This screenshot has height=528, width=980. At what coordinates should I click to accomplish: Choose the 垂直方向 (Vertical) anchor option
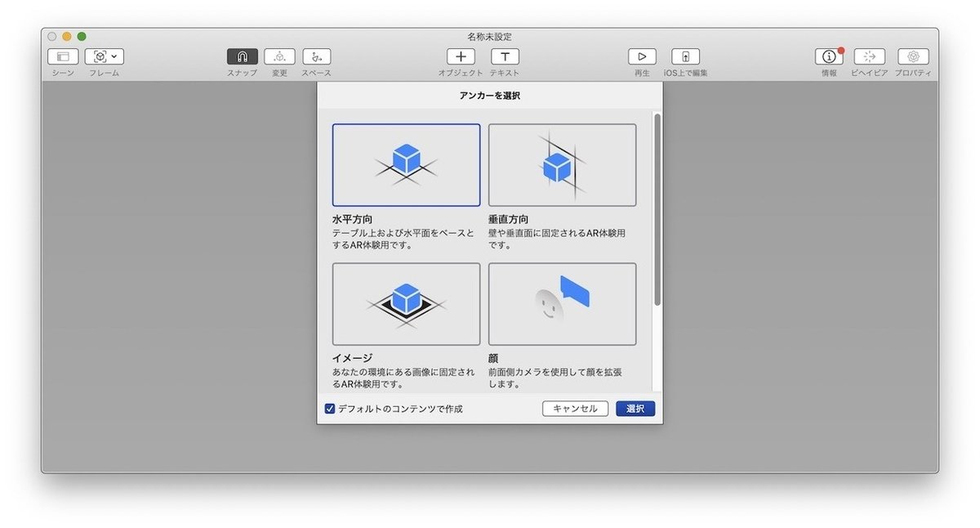click(562, 164)
